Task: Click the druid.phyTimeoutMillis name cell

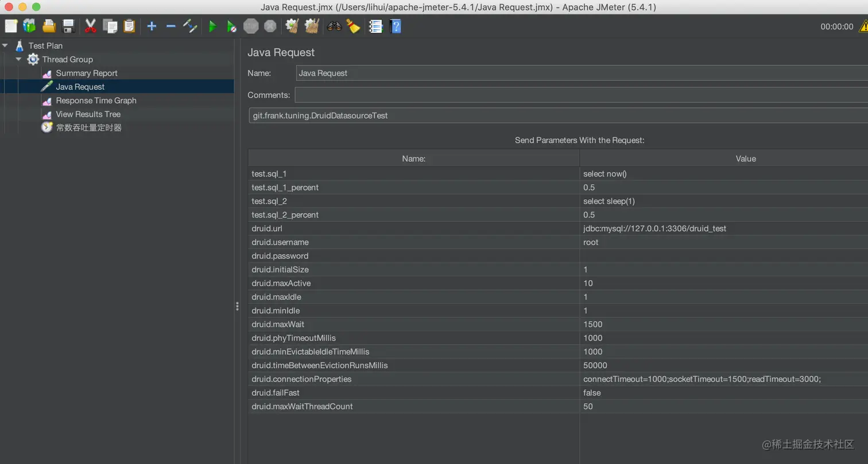Action: pyautogui.click(x=413, y=338)
